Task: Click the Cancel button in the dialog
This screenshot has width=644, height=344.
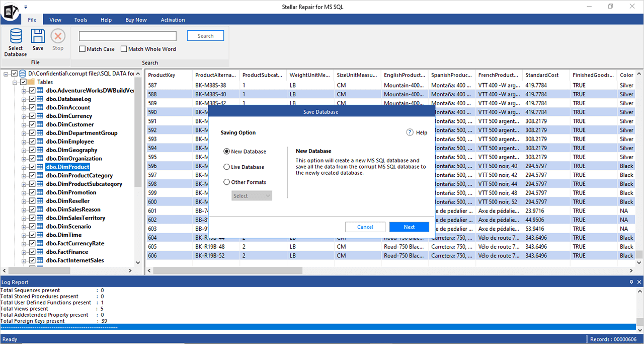Action: 365,227
